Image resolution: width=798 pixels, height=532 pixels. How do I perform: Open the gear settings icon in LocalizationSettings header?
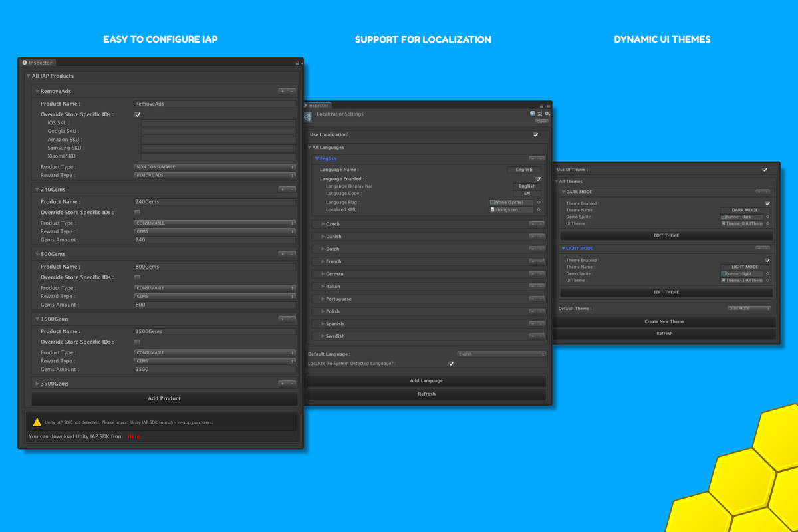(547, 114)
